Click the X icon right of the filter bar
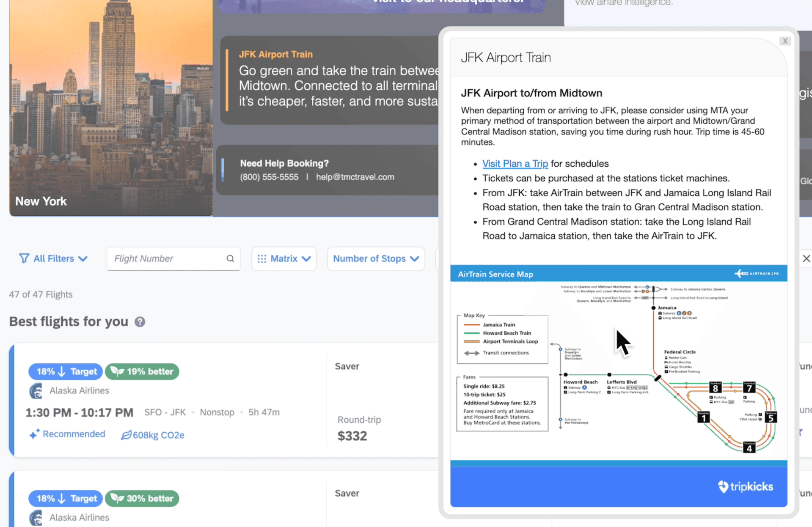The height and width of the screenshot is (527, 812). pyautogui.click(x=806, y=258)
